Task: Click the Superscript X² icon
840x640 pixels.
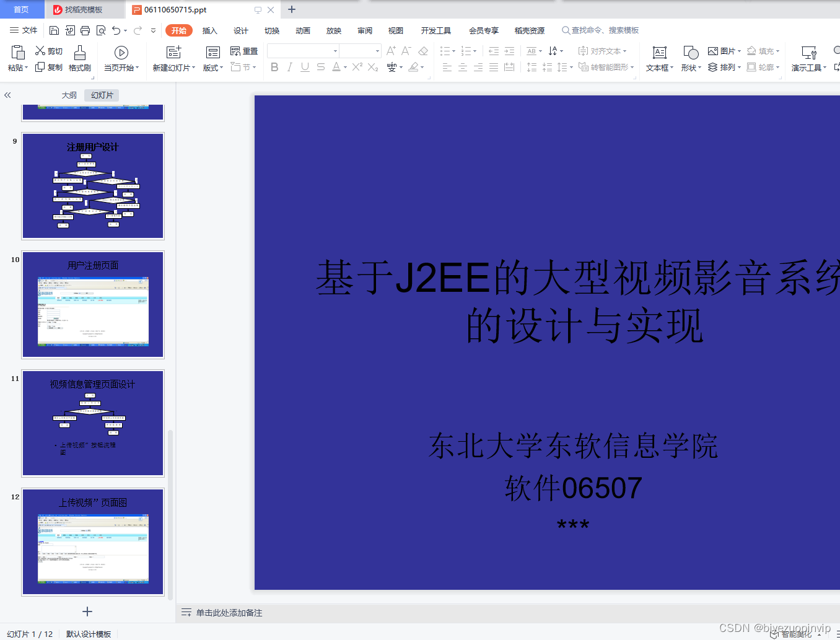Action: click(x=357, y=67)
